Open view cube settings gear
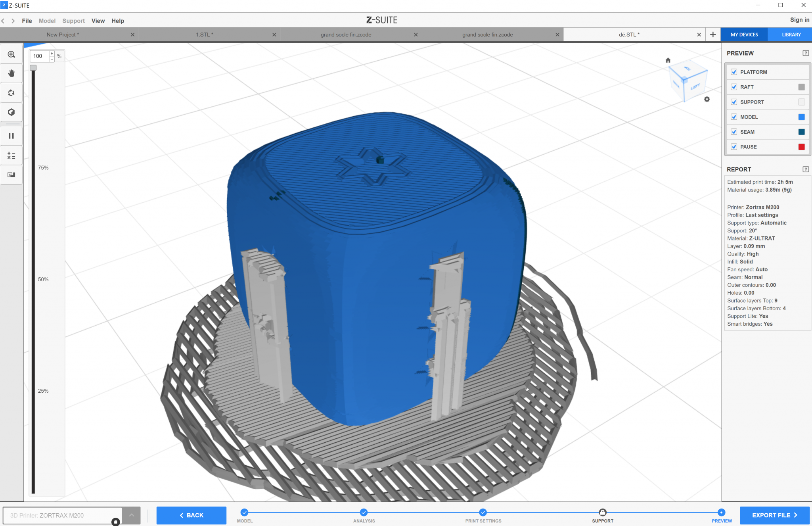 [707, 99]
